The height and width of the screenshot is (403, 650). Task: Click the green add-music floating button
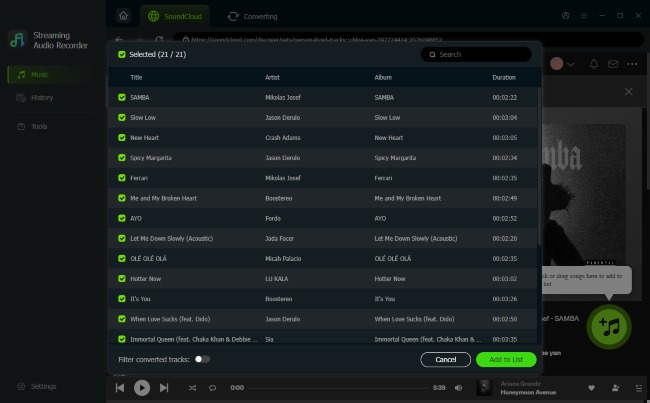(609, 327)
